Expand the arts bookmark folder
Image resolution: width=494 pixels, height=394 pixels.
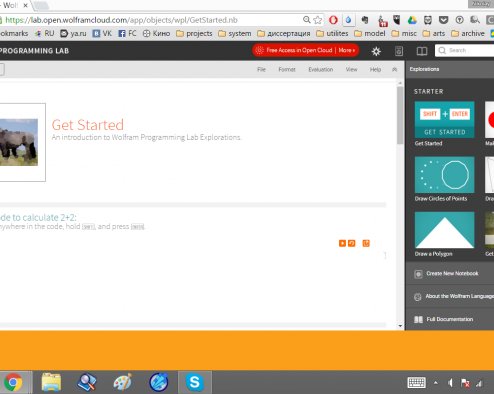tap(434, 33)
